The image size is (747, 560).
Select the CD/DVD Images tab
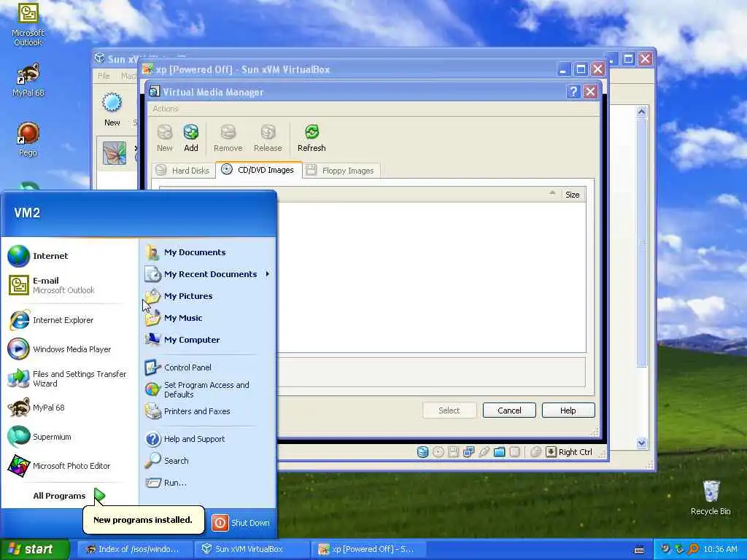[x=259, y=170]
